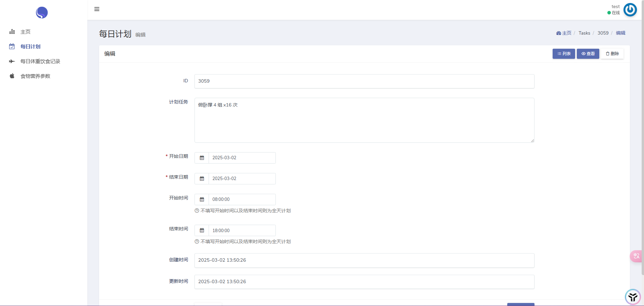The height and width of the screenshot is (306, 644).
Task: Open picker icon for 结束时间
Action: 202,230
